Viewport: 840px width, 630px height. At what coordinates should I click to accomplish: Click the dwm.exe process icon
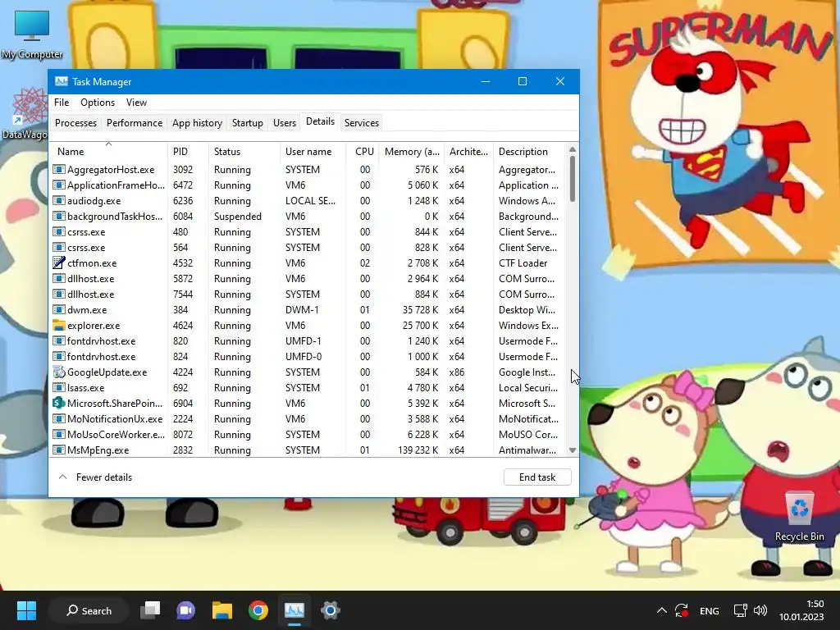(x=59, y=309)
